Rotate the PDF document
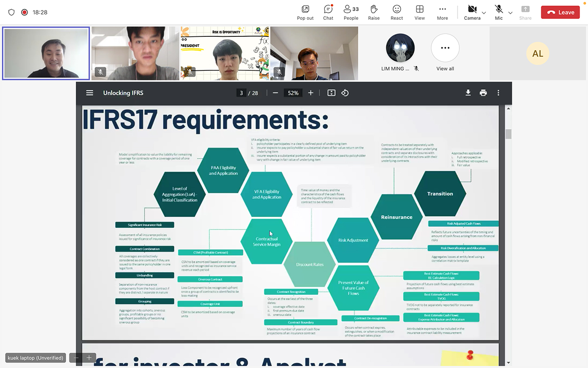This screenshot has width=588, height=368. coord(345,93)
